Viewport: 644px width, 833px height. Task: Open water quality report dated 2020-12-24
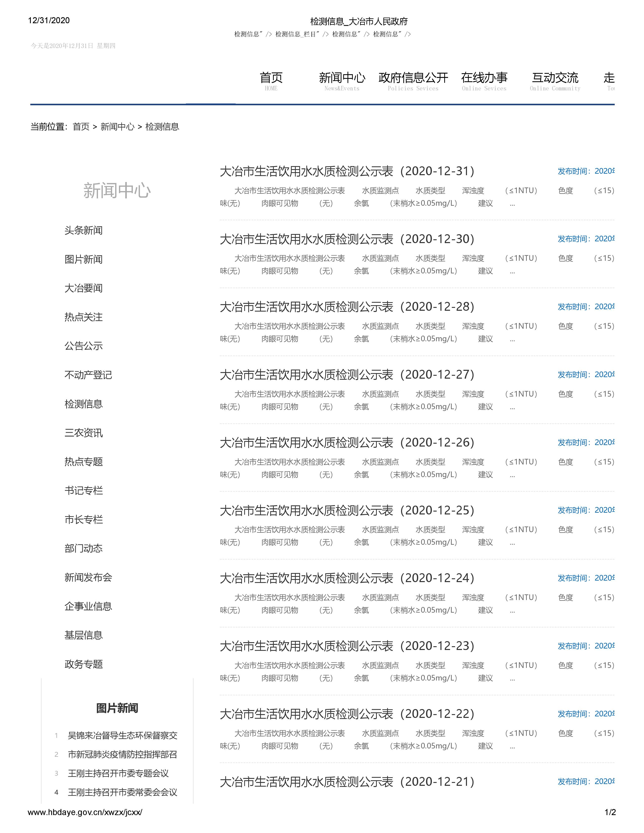click(x=347, y=578)
